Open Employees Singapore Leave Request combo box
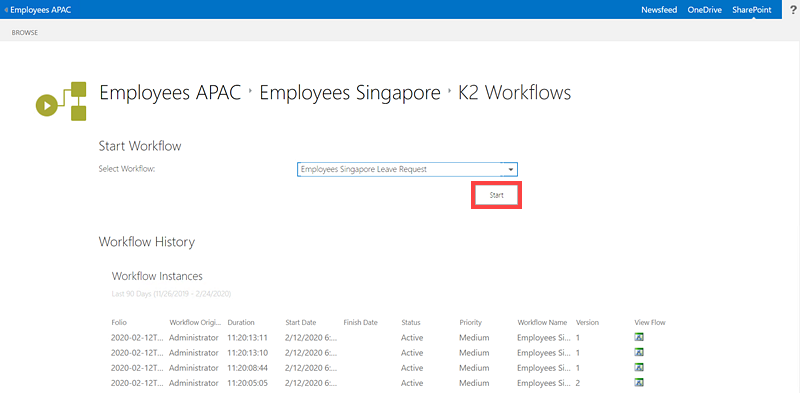800x393 pixels. coord(407,169)
